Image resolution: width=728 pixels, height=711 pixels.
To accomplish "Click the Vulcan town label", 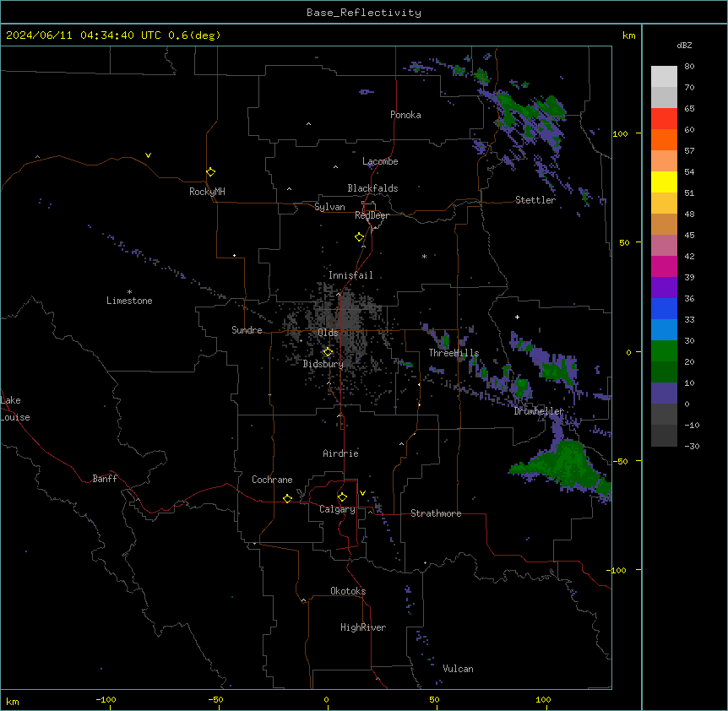I will click(x=459, y=669).
